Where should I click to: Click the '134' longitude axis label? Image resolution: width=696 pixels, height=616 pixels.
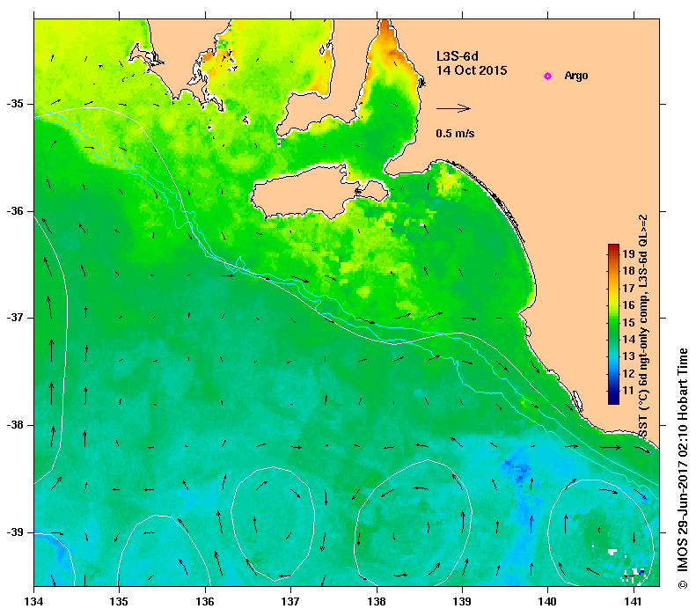(x=33, y=602)
